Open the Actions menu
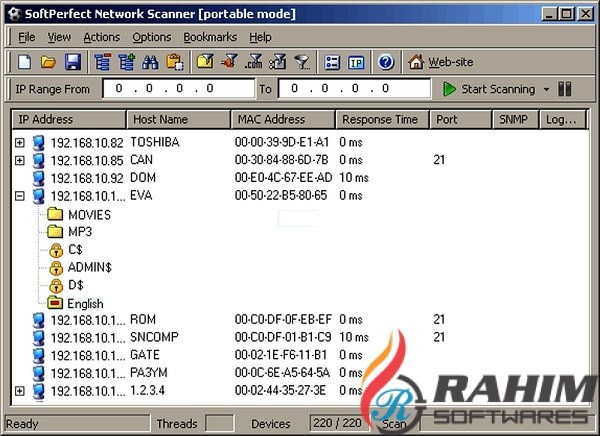The height and width of the screenshot is (436, 600). pos(102,37)
